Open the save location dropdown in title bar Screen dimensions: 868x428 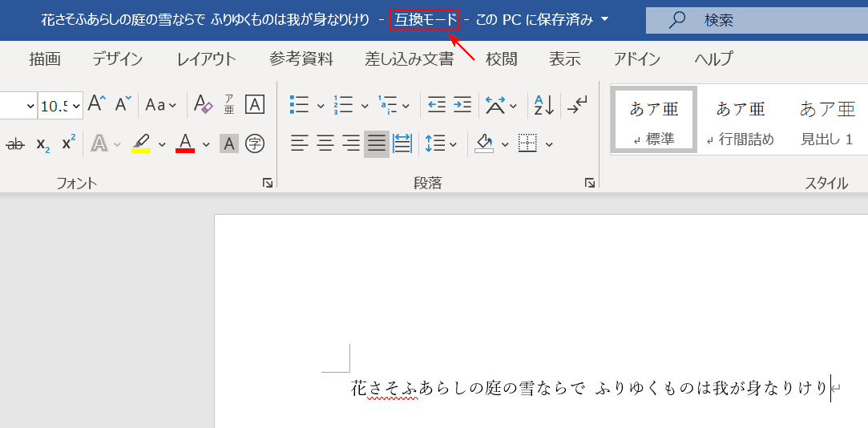tap(604, 20)
